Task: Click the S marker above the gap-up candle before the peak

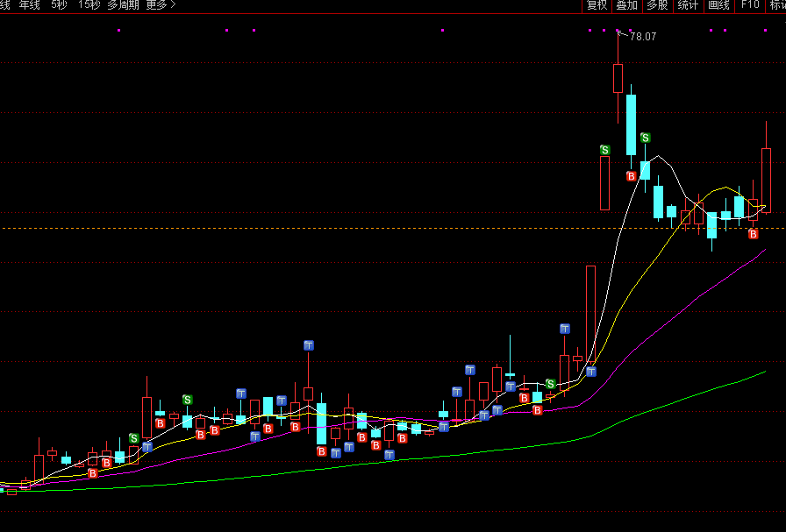Action: (605, 150)
